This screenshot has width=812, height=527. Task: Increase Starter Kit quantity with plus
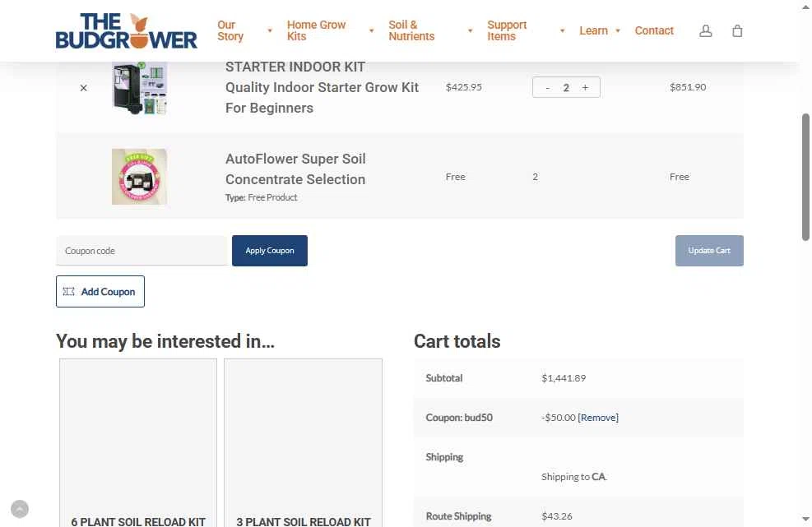(585, 87)
